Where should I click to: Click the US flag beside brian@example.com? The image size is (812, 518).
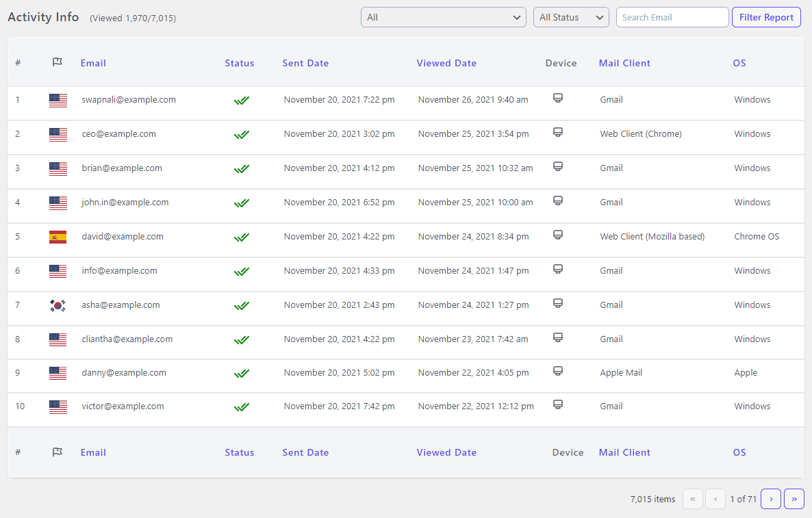pos(58,169)
